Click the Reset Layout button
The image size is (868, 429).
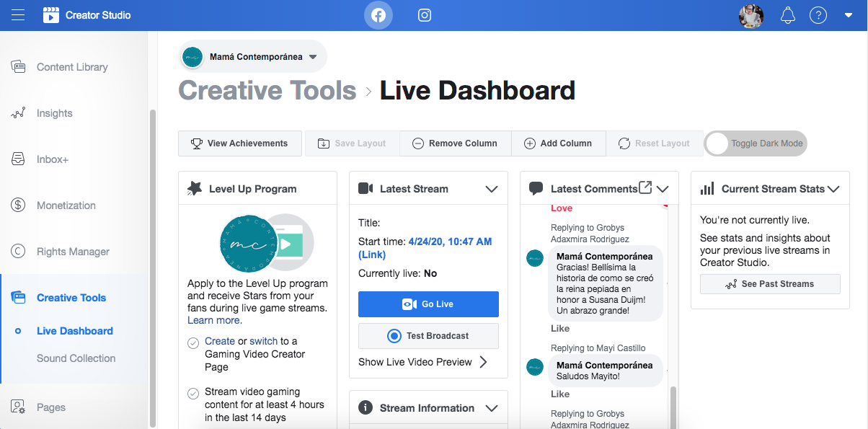coord(654,143)
